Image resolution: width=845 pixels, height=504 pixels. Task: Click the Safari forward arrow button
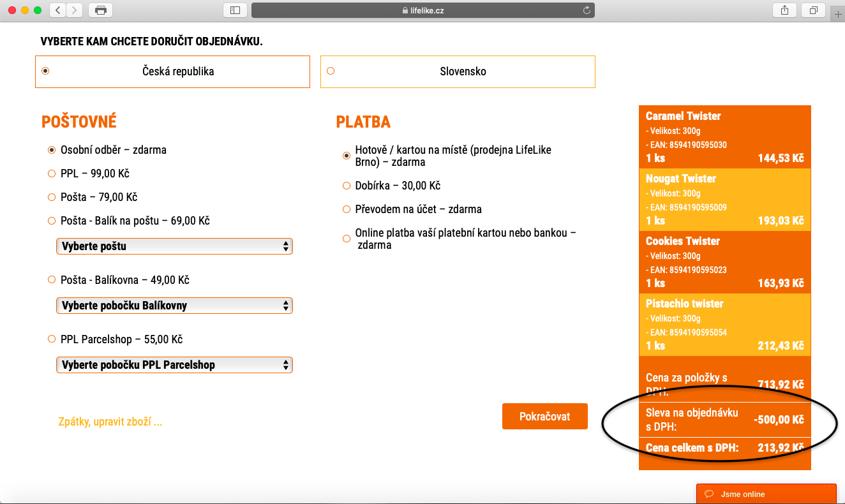point(75,10)
